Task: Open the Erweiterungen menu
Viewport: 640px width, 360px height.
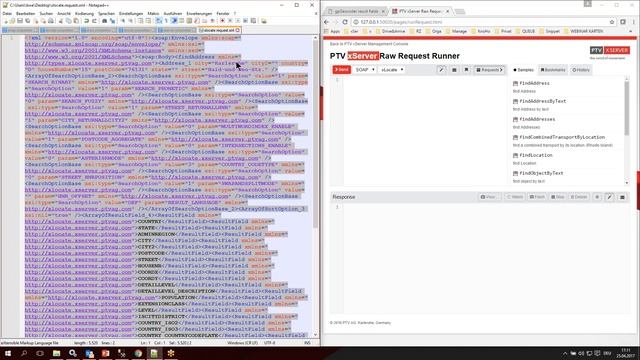Action: click(199, 13)
